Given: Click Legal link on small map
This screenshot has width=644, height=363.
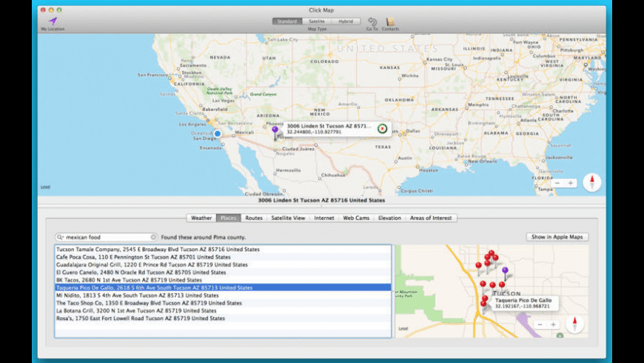Looking at the screenshot, I should pos(403,328).
